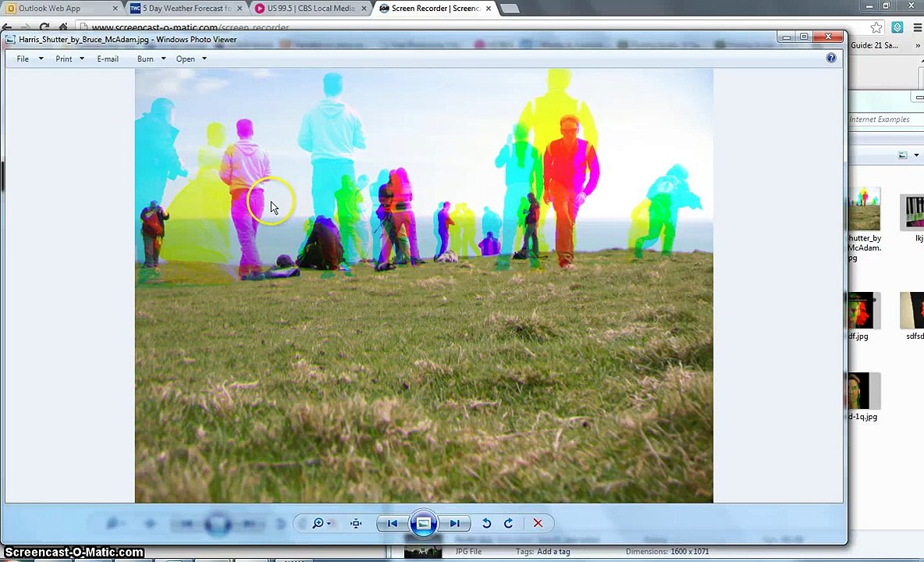The image size is (924, 562).
Task: Open the Guide: 21 Sa... bookmark
Action: pos(875,44)
